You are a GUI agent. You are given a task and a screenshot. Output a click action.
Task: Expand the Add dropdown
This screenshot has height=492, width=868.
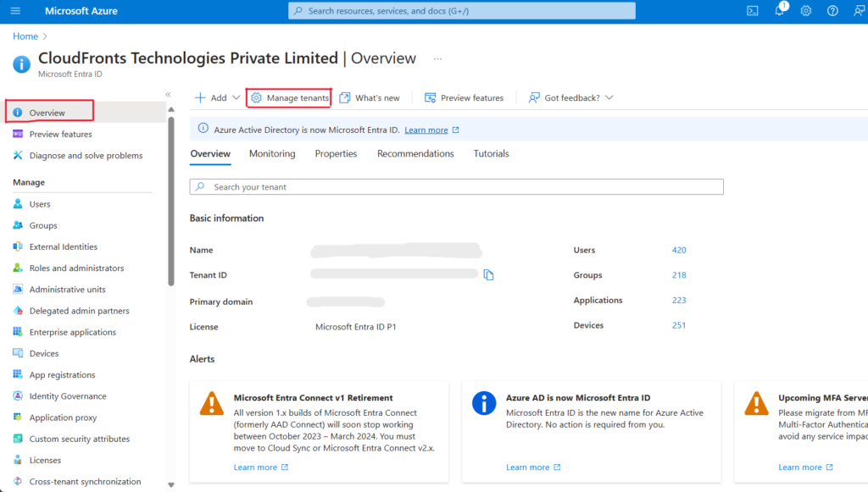coord(217,98)
